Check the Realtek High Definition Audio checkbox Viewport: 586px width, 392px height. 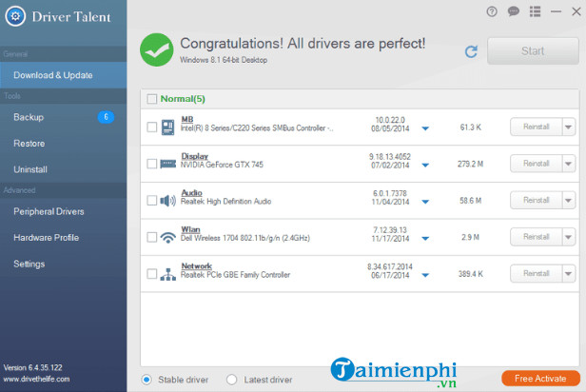(152, 201)
